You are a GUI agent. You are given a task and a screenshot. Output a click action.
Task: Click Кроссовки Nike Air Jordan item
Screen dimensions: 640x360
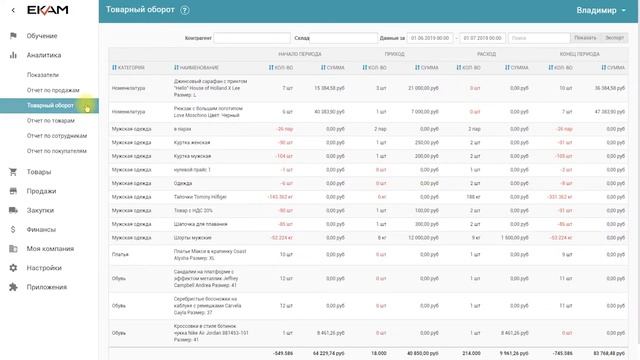(211, 333)
